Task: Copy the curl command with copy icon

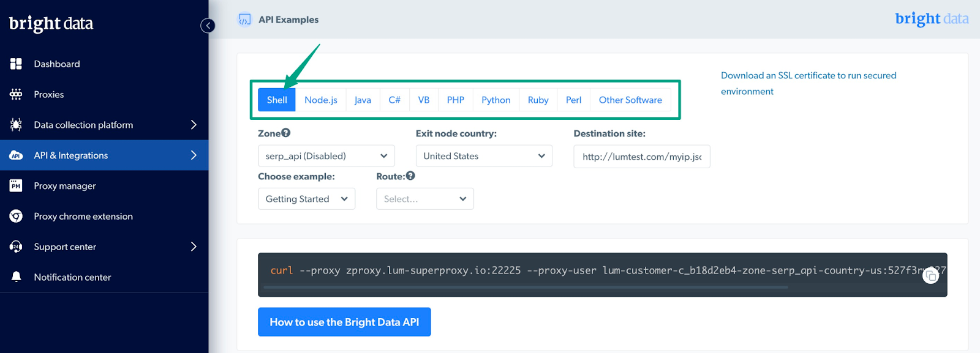Action: (x=930, y=276)
